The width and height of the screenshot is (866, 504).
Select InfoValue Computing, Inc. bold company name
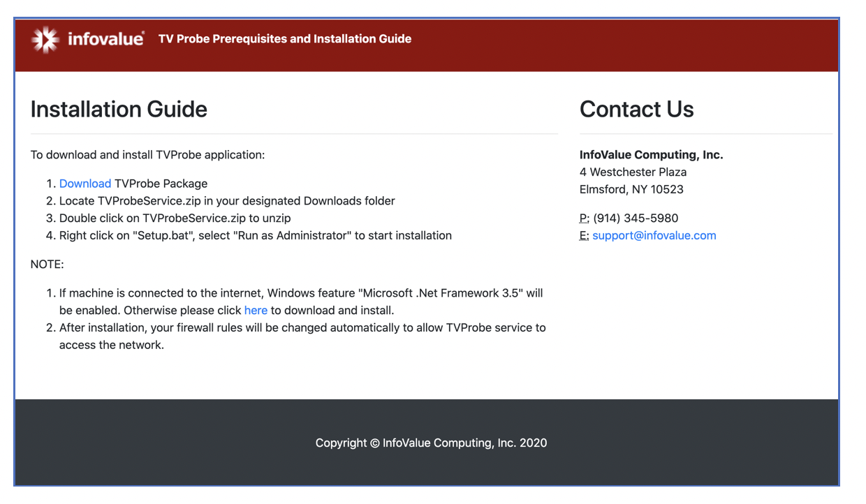tap(652, 155)
